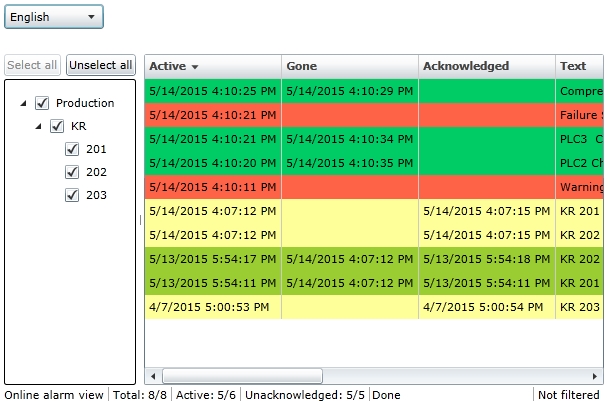Collapse the KR tree node
Viewport: 607px width, 401px height.
point(39,126)
